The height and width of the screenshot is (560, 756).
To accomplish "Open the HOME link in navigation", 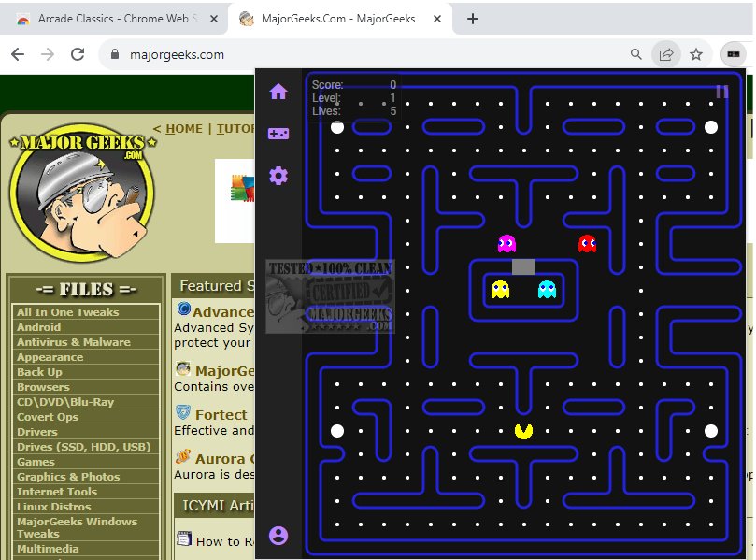I will point(184,129).
